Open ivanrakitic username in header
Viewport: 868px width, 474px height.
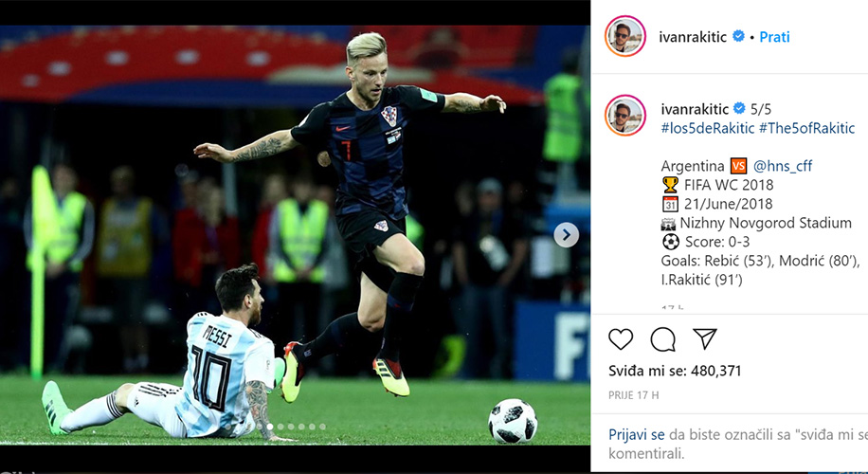693,37
